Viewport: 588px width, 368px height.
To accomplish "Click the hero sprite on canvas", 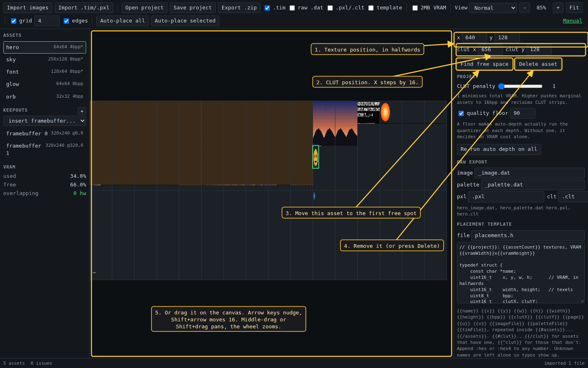I will [316, 157].
